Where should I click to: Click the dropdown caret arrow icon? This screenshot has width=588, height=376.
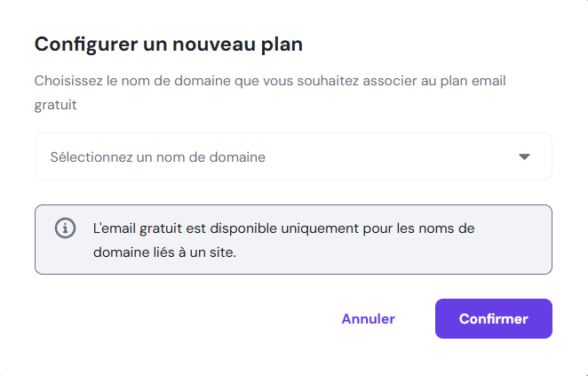[x=524, y=157]
